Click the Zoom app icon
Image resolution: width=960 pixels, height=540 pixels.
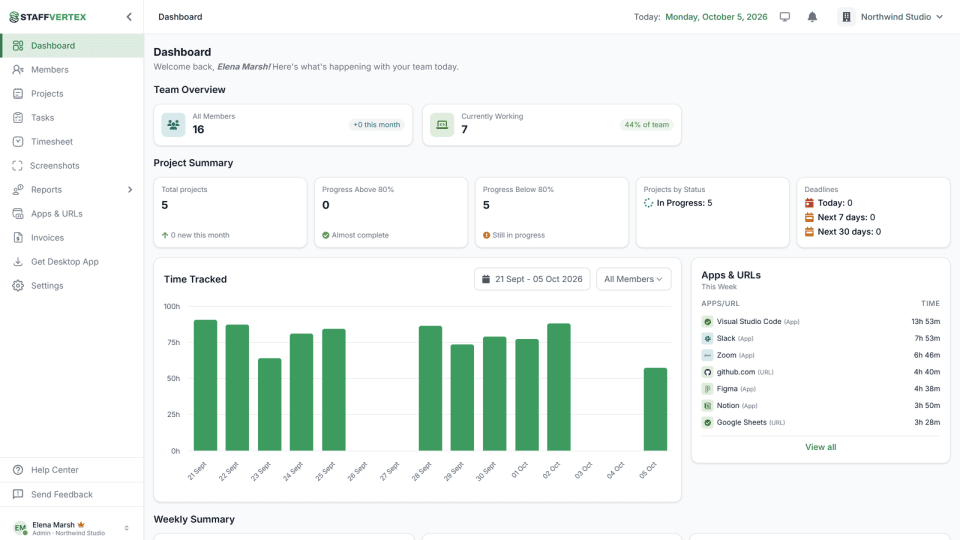pyautogui.click(x=707, y=355)
